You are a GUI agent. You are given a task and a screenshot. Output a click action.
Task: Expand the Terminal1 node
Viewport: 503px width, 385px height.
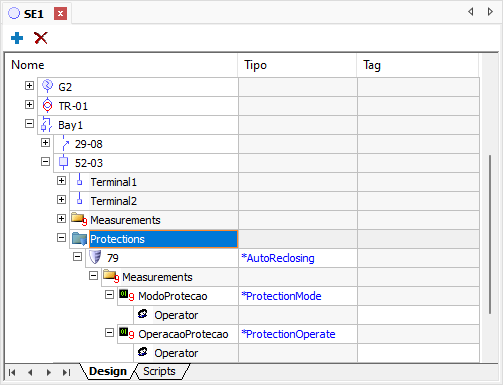click(61, 181)
